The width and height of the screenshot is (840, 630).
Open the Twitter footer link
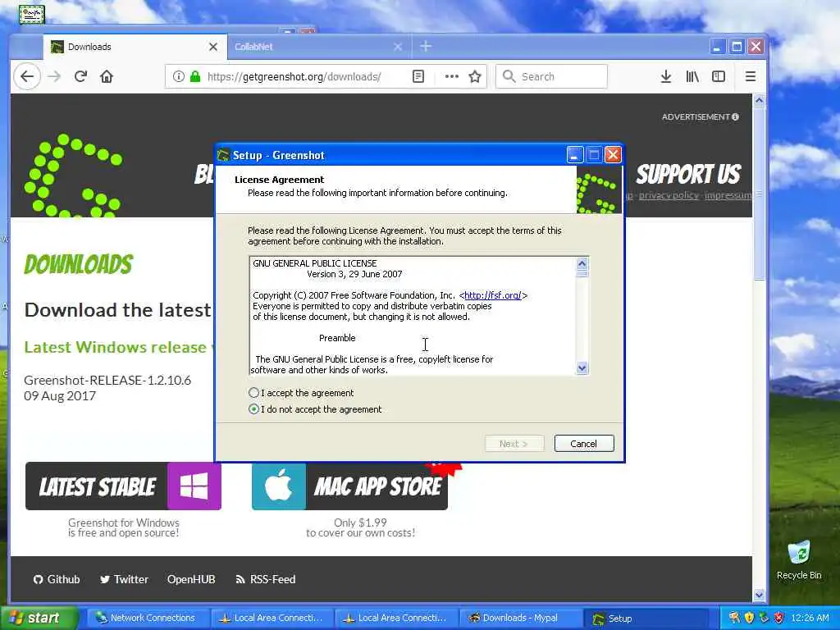[124, 579]
